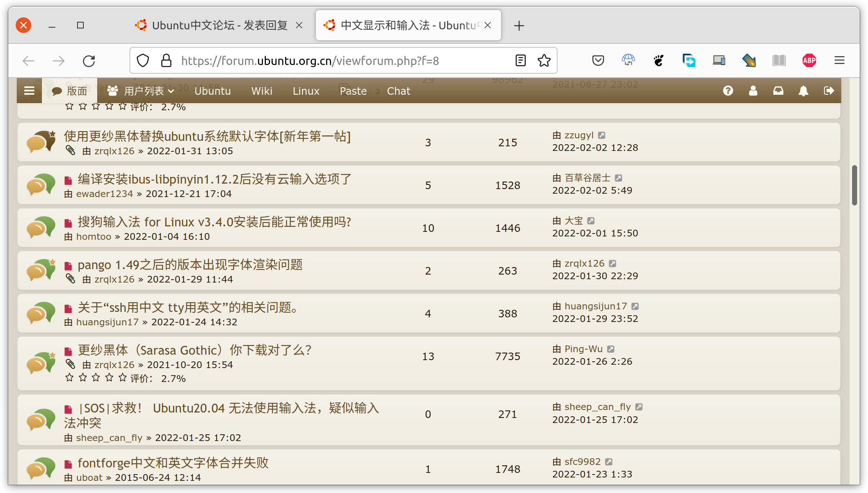This screenshot has height=493, width=868.
Task: Toggle reader view icon in address bar
Action: (520, 61)
